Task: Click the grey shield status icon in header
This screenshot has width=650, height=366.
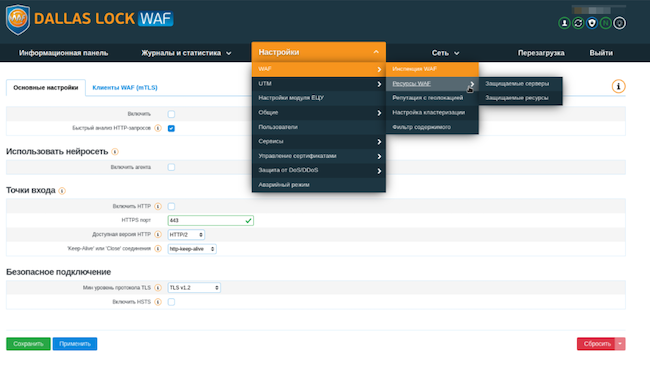Action: tap(620, 23)
